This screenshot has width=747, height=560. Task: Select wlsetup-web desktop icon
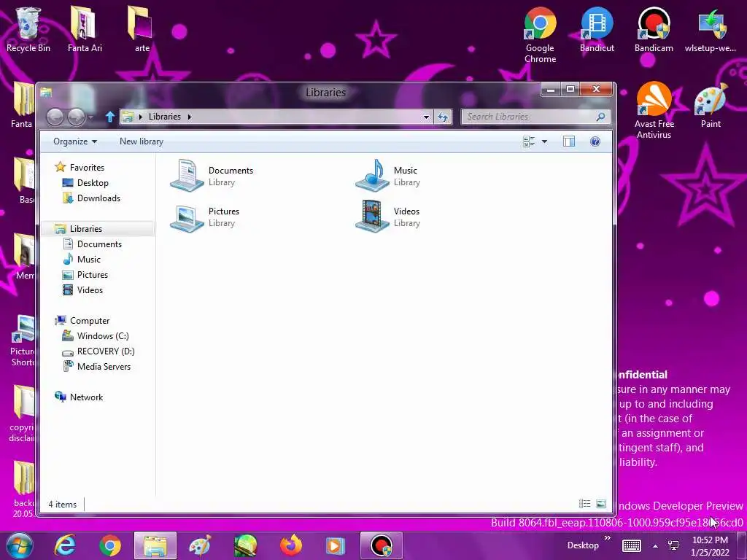(711, 29)
